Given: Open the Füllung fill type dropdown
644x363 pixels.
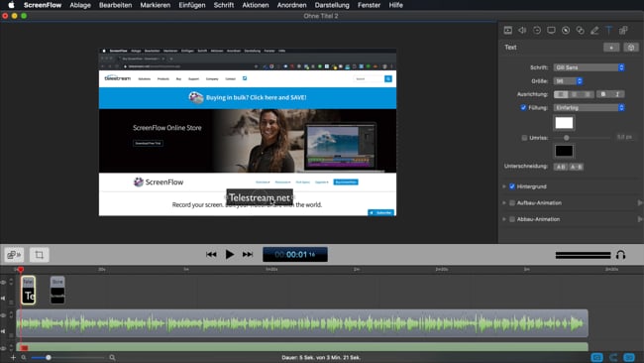Looking at the screenshot, I should tap(589, 107).
